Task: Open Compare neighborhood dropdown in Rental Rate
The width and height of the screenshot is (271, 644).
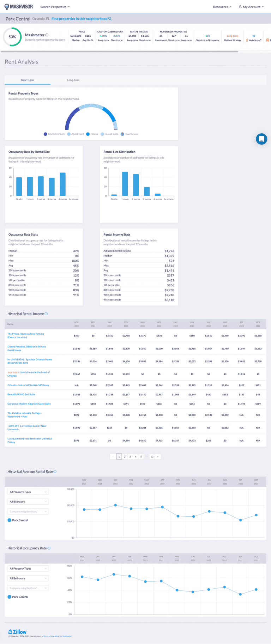Action: point(28,511)
